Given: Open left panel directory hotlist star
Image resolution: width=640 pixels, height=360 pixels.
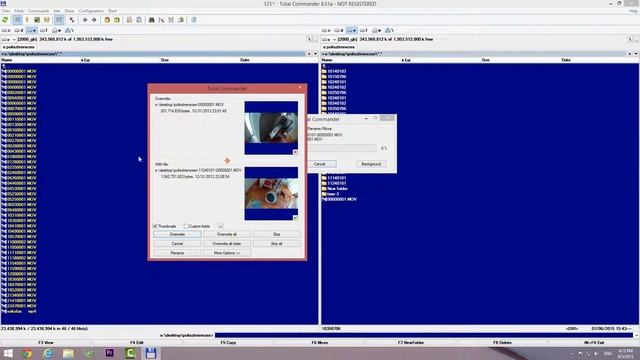Looking at the screenshot, I should click(309, 54).
